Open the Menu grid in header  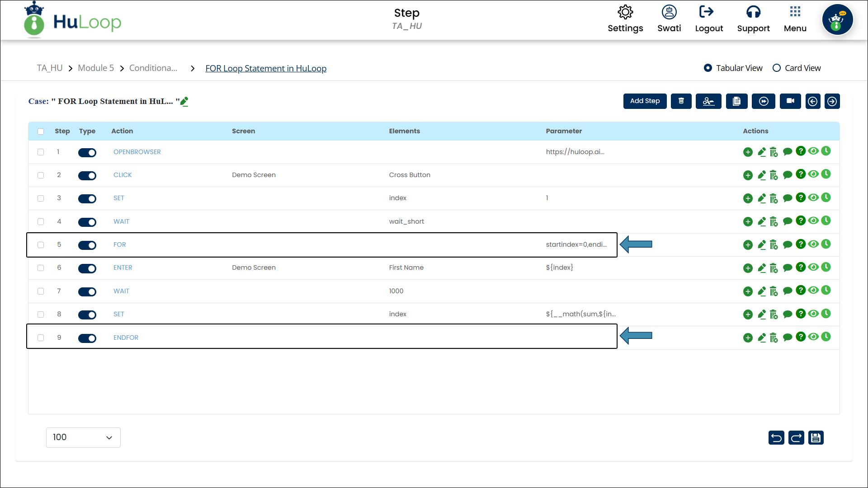point(795,19)
